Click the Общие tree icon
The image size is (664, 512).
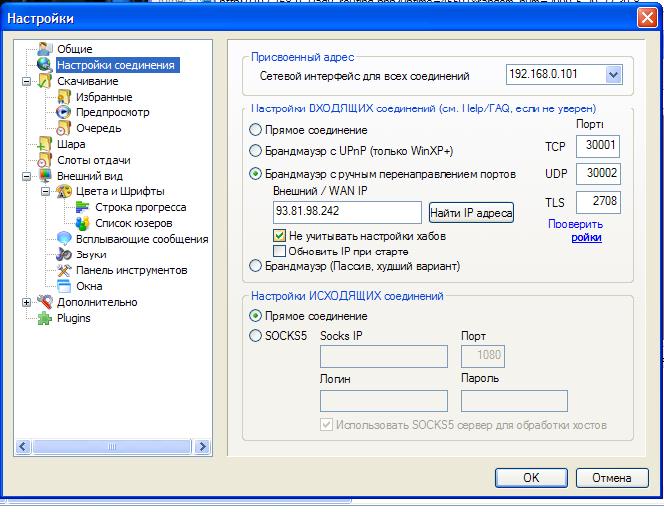click(x=45, y=49)
